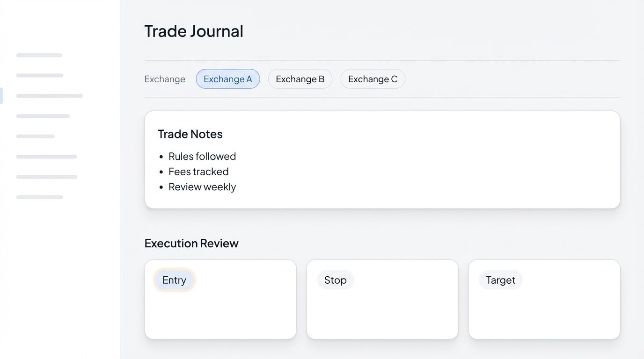Viewport: 644px width, 359px height.
Task: Click the Exchange filter label
Action: click(165, 79)
